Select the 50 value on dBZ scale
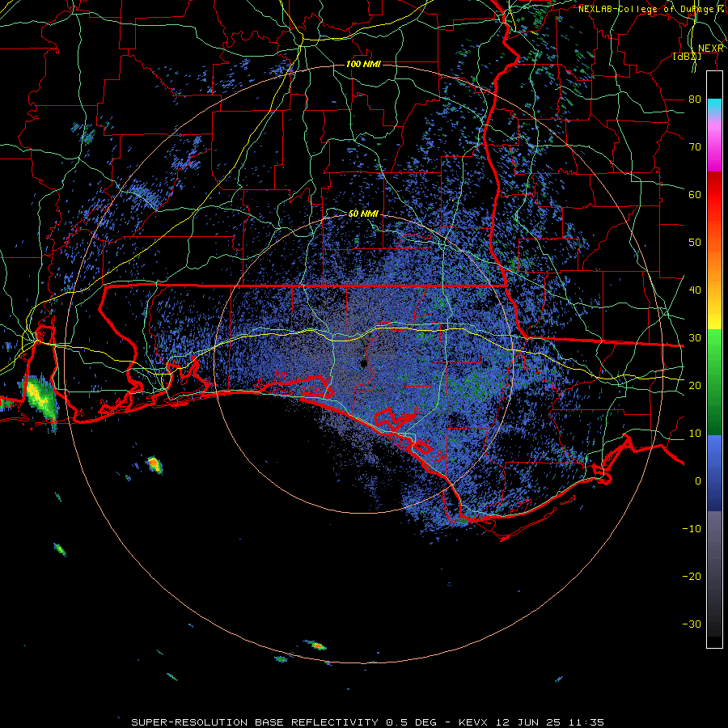The height and width of the screenshot is (728, 728). tap(695, 243)
